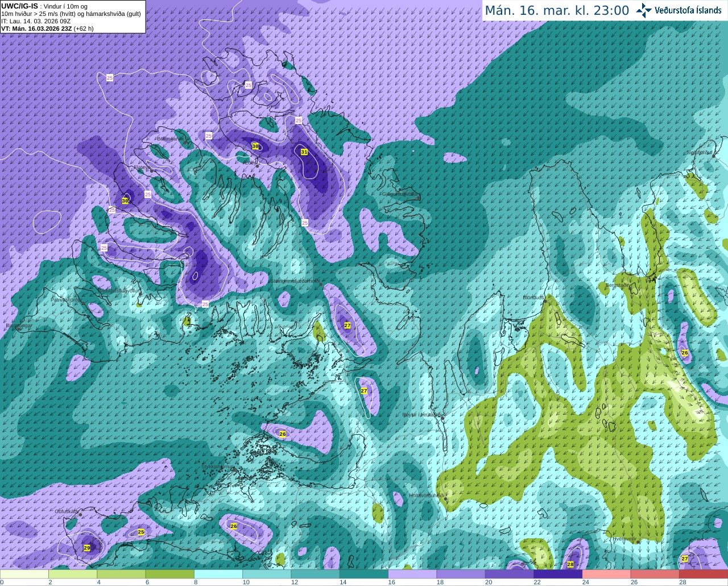The height and width of the screenshot is (586, 728).
Task: Click the Gjögurflugvöllur station label
Action: [400, 194]
